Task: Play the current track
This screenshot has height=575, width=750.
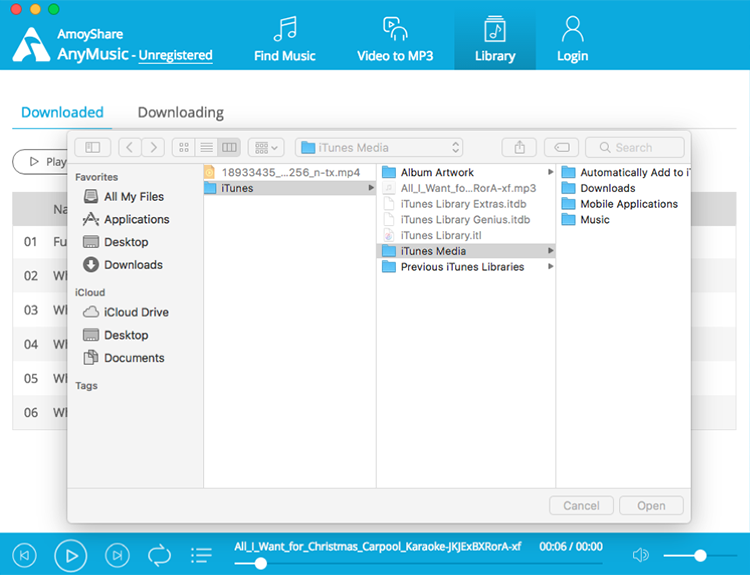Action: [x=71, y=555]
